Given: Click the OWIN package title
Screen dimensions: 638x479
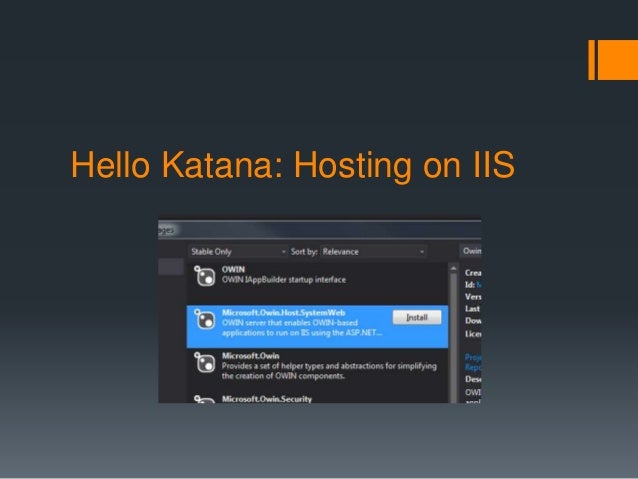Looking at the screenshot, I should (x=233, y=269).
